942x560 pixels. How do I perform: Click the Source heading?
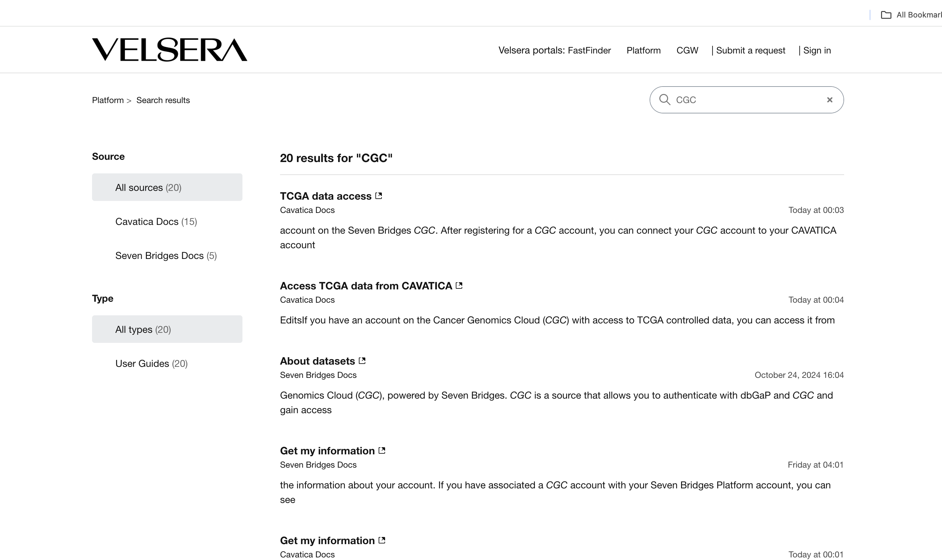(108, 156)
